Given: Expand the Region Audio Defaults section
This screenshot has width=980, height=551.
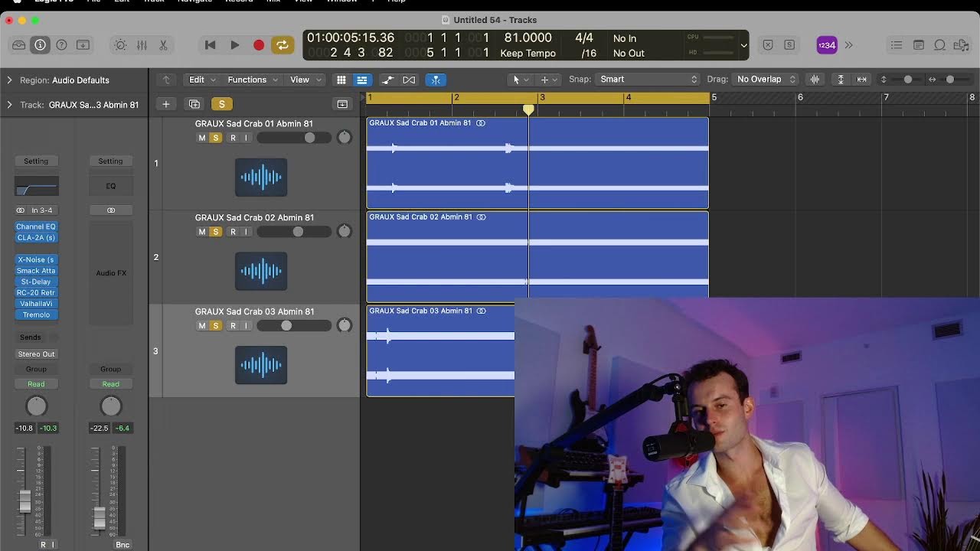Looking at the screenshot, I should (9, 80).
